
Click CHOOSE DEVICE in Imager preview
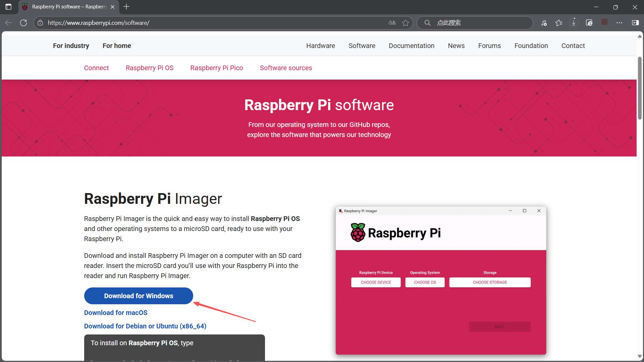pyautogui.click(x=376, y=282)
